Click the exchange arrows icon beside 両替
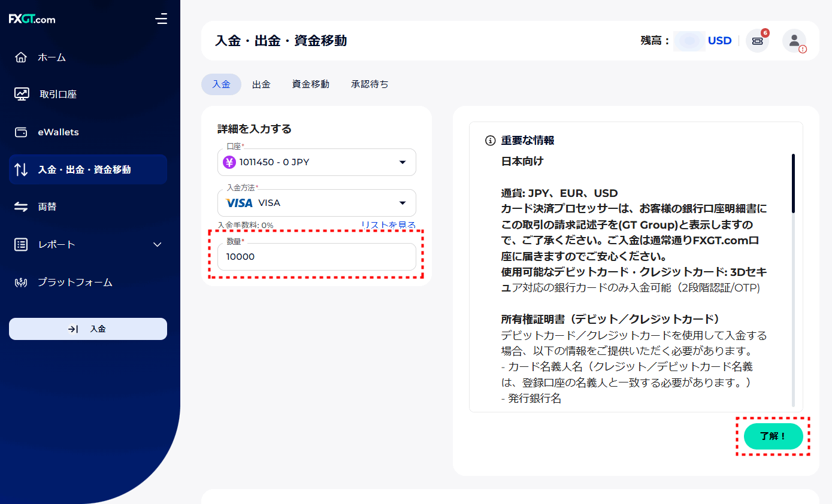The width and height of the screenshot is (832, 504). pos(21,207)
